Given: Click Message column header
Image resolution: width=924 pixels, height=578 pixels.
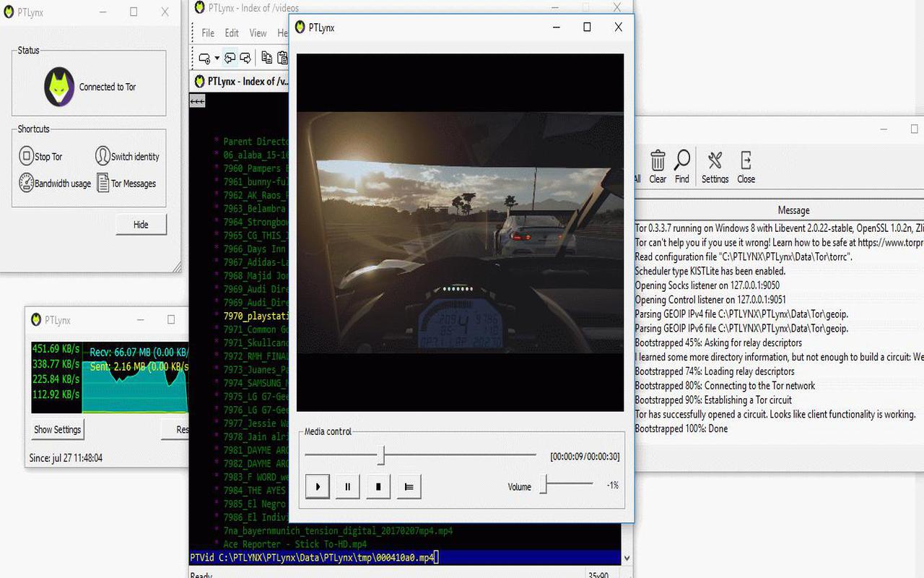Looking at the screenshot, I should [x=793, y=210].
